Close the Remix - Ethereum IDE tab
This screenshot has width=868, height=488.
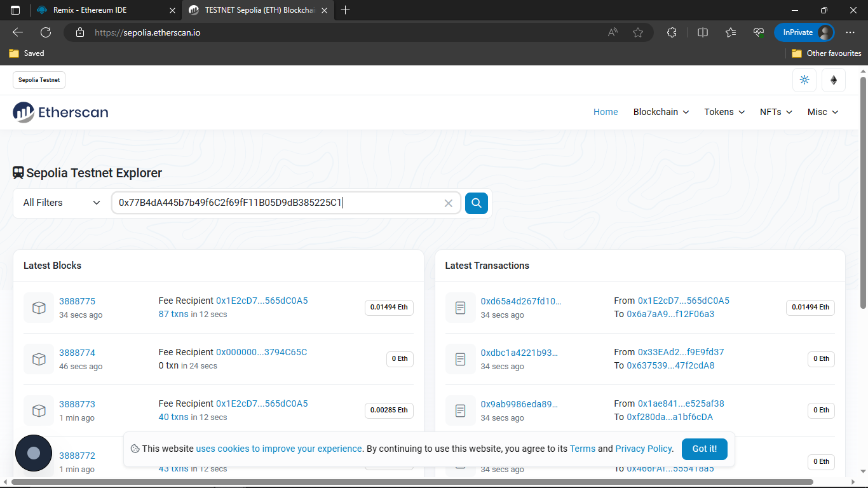[173, 10]
